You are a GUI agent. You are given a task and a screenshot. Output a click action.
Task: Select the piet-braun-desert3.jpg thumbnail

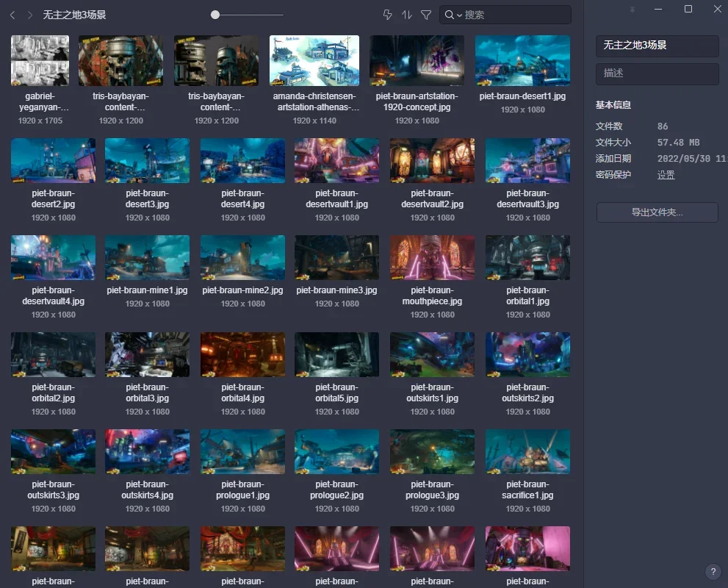click(147, 160)
